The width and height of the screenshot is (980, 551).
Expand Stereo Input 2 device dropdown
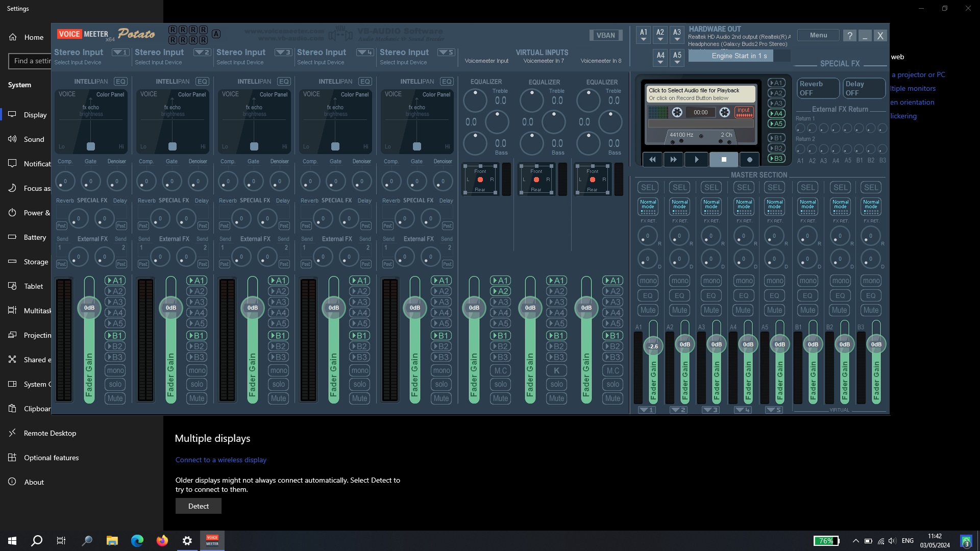pyautogui.click(x=202, y=53)
